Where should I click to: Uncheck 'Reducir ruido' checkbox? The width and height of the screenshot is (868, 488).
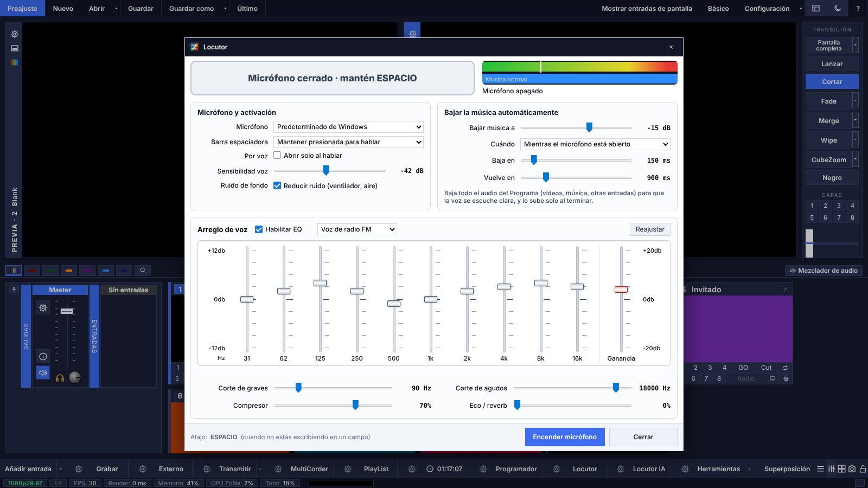click(277, 185)
